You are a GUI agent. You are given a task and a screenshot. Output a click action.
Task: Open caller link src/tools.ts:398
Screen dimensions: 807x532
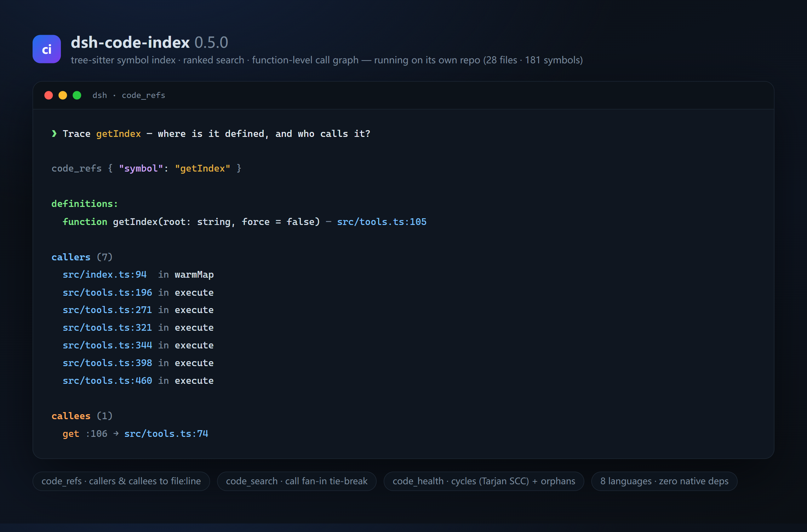click(x=108, y=363)
